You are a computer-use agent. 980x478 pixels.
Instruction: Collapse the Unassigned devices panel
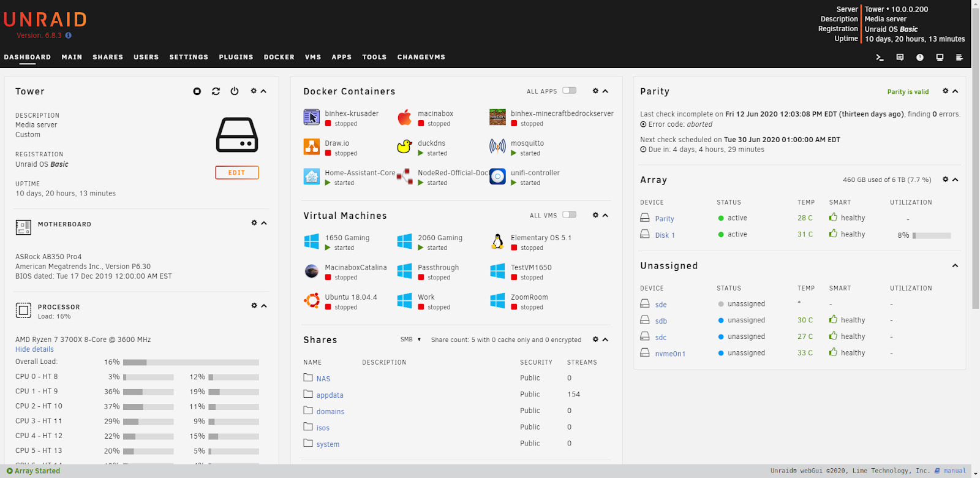955,266
